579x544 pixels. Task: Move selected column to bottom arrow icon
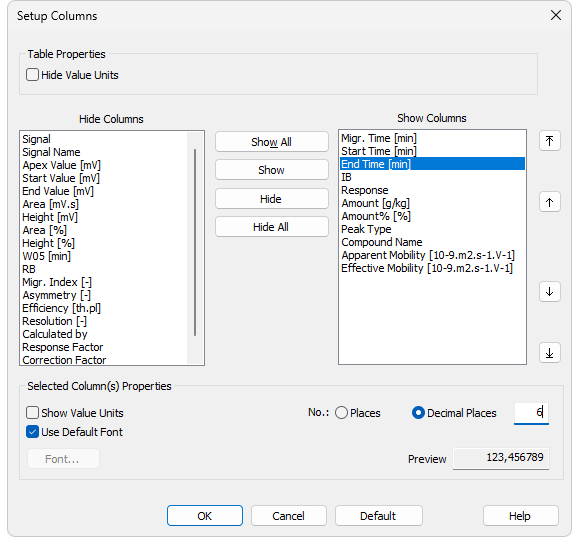click(549, 353)
